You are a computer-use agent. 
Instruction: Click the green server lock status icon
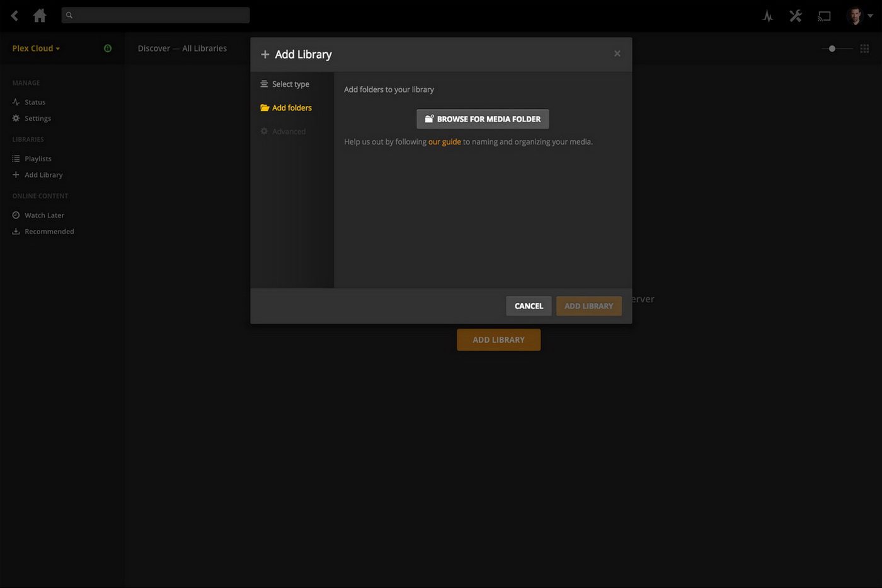108,48
